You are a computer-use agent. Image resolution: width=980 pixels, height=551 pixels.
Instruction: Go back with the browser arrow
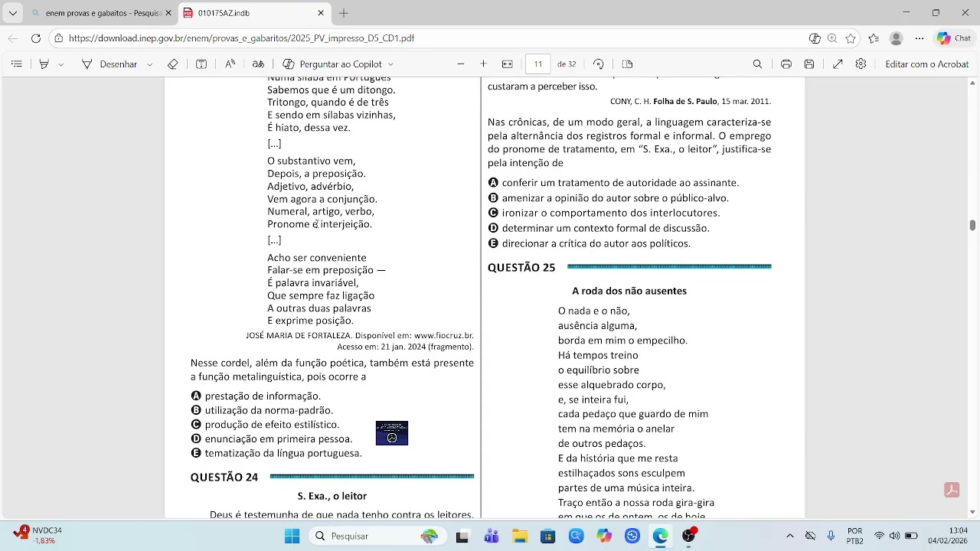point(13,38)
